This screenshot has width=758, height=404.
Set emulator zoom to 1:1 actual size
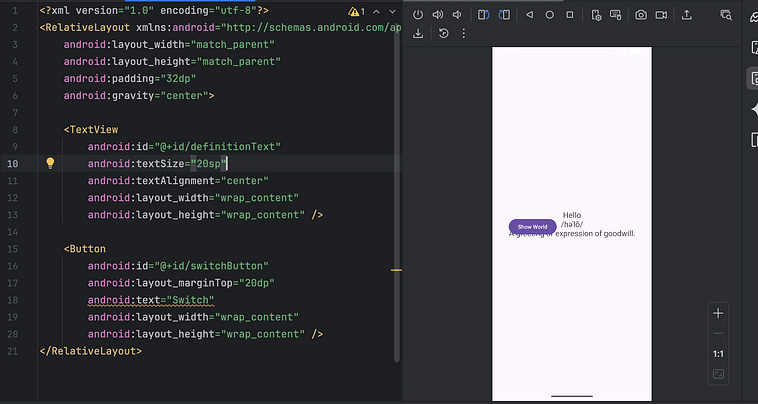pos(718,354)
